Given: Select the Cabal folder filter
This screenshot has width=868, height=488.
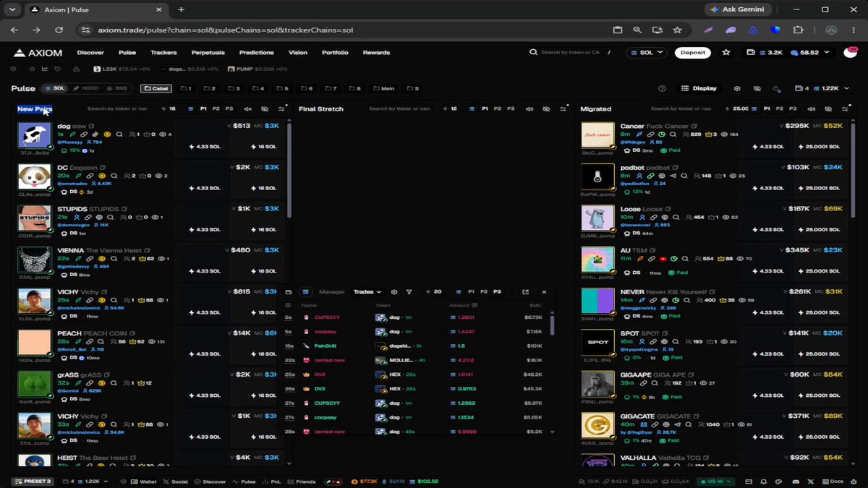Looking at the screenshot, I should tap(156, 88).
